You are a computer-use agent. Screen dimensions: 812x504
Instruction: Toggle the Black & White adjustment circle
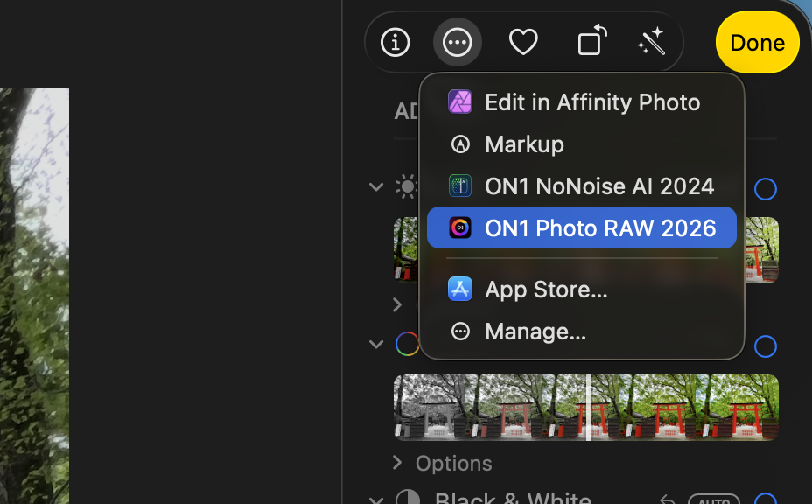tap(766, 499)
